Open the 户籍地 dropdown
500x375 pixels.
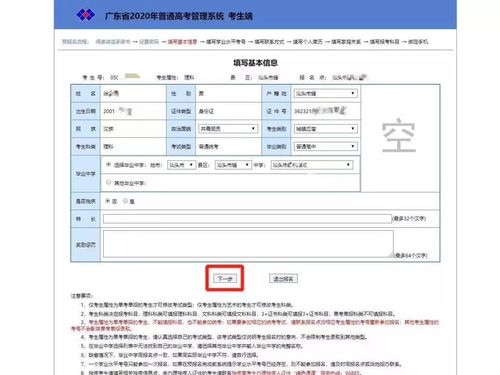point(325,93)
